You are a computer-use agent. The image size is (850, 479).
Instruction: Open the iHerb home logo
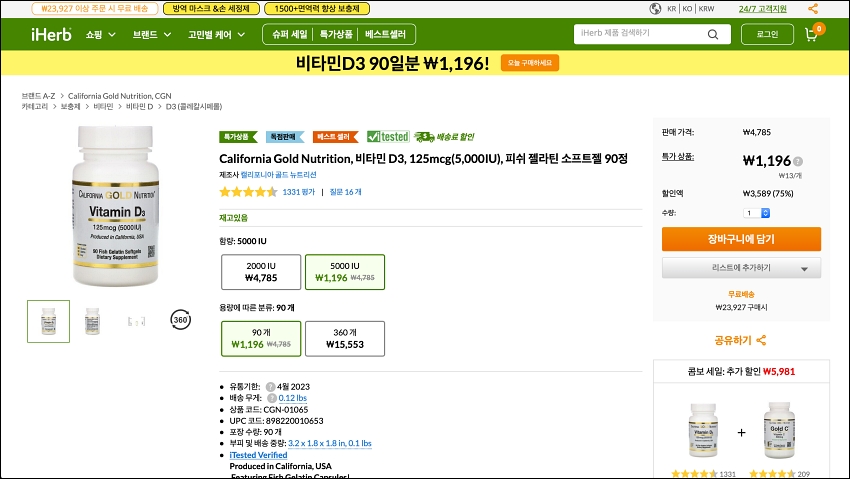tap(51, 34)
